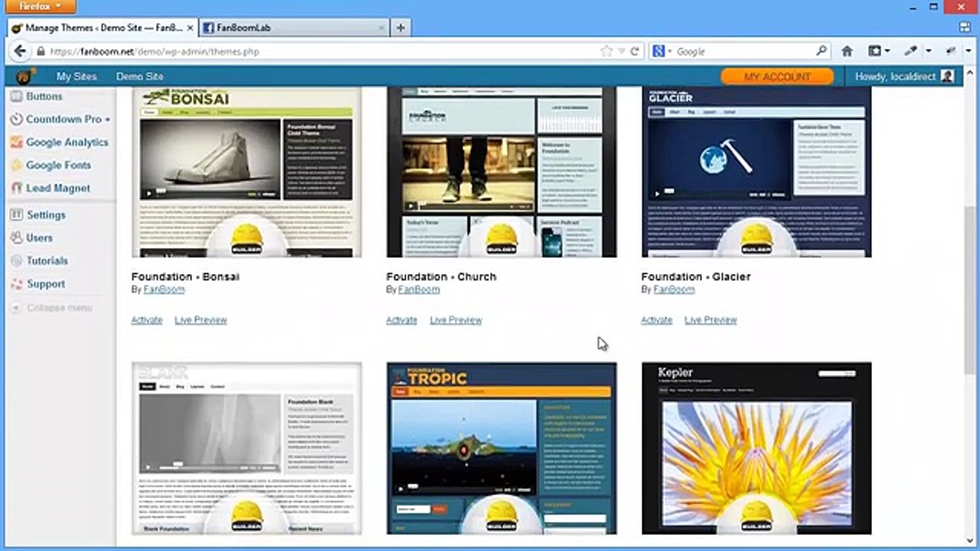Click the FanBoom author link under Glacier
This screenshot has height=551, width=980.
point(674,289)
